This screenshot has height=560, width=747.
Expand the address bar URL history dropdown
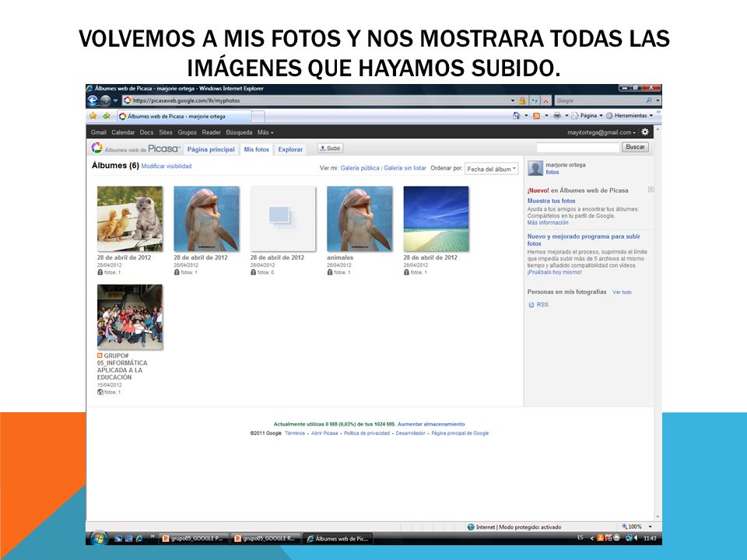[x=513, y=100]
